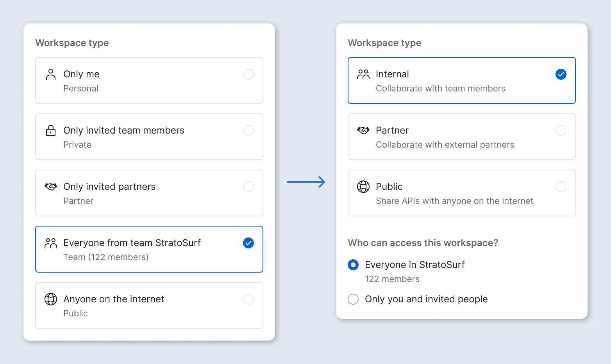Click the checked Internal workspace checkmark
This screenshot has width=611, height=364.
561,74
